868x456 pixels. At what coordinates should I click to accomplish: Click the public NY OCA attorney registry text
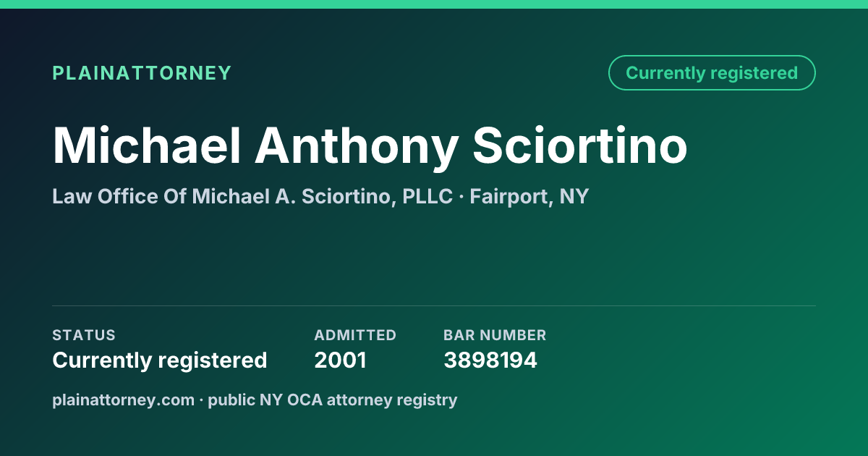coord(333,400)
